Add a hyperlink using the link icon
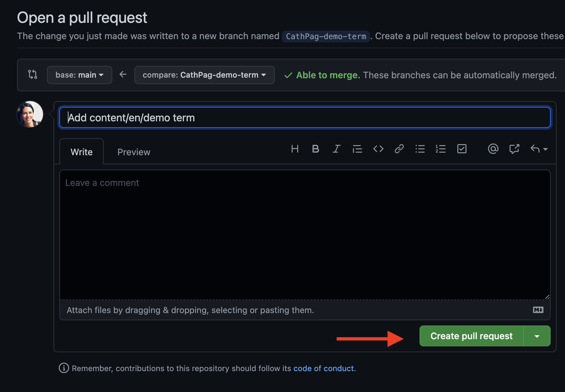 pos(399,149)
